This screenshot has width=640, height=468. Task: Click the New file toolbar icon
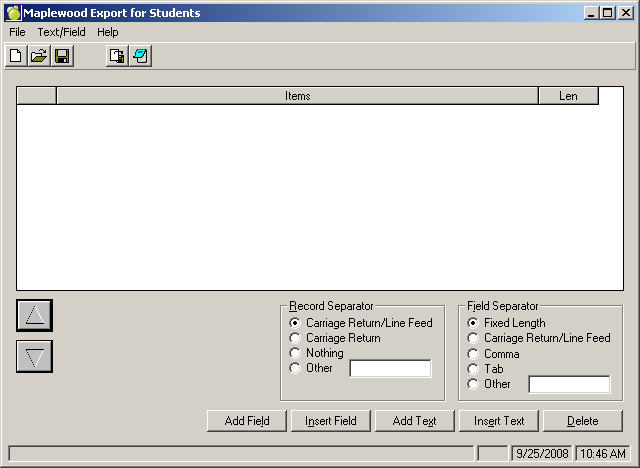click(x=15, y=56)
